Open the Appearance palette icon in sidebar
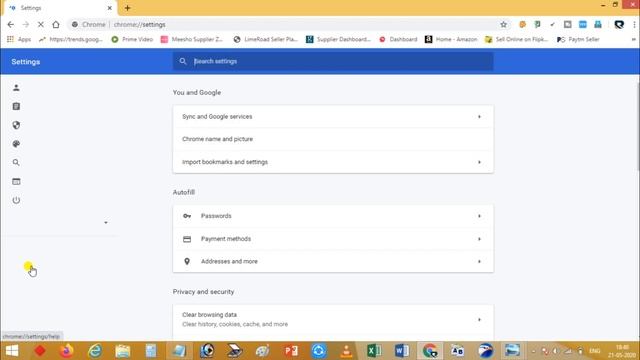This screenshot has width=640, height=360. (16, 144)
